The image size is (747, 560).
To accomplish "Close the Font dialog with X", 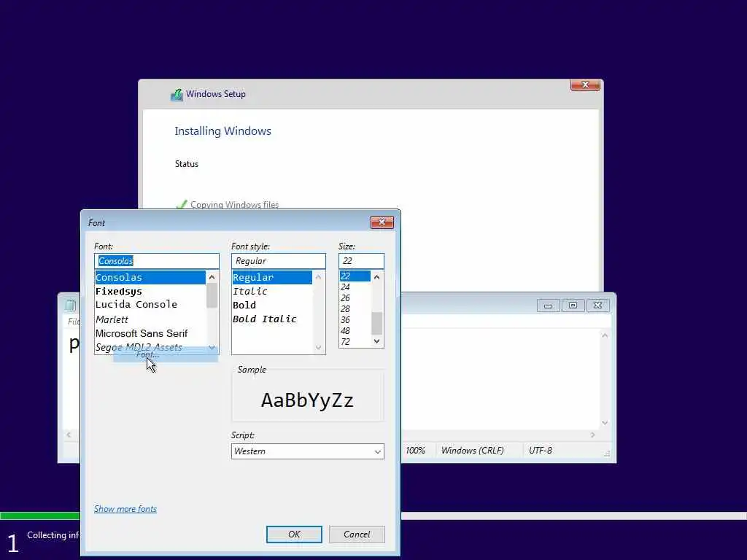I will tap(382, 222).
